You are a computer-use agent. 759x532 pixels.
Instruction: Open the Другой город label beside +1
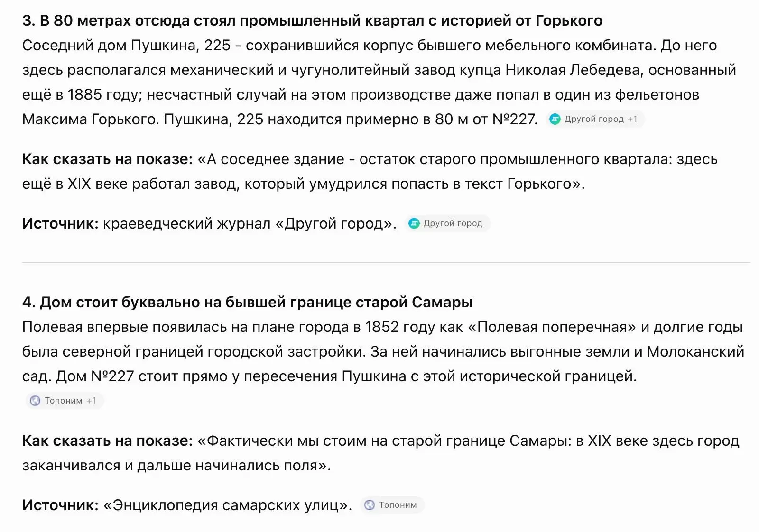(594, 119)
